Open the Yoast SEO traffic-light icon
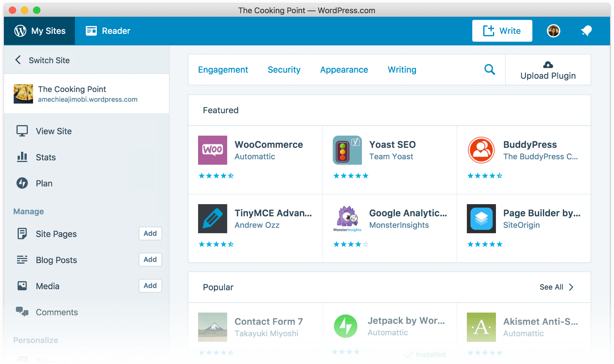The width and height of the screenshot is (614, 364). pos(347,150)
